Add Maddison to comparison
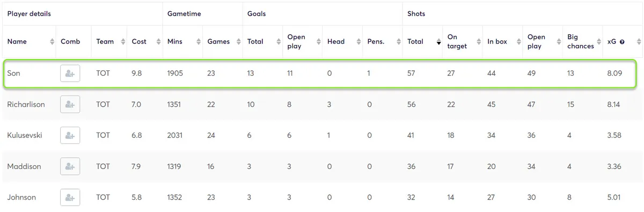The width and height of the screenshot is (644, 212). click(x=70, y=166)
